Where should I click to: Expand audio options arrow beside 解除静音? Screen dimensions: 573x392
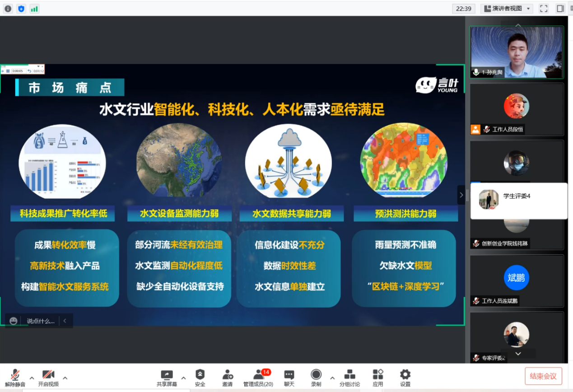pyautogui.click(x=32, y=378)
